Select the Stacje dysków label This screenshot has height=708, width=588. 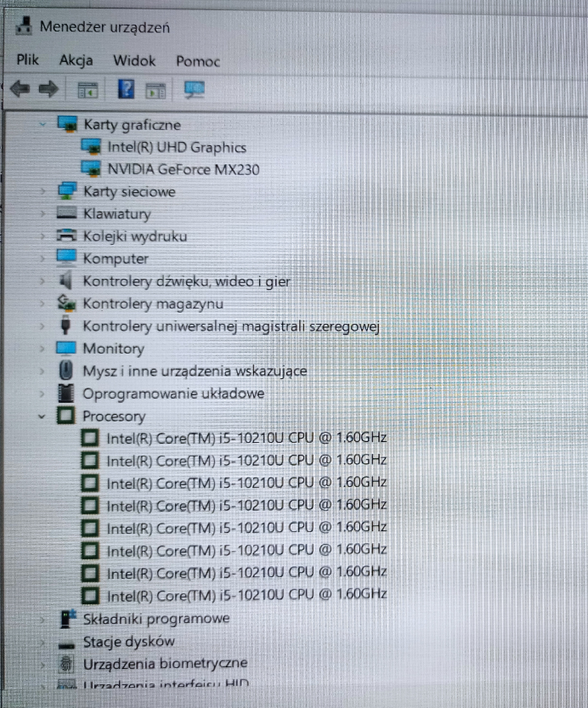(x=128, y=642)
